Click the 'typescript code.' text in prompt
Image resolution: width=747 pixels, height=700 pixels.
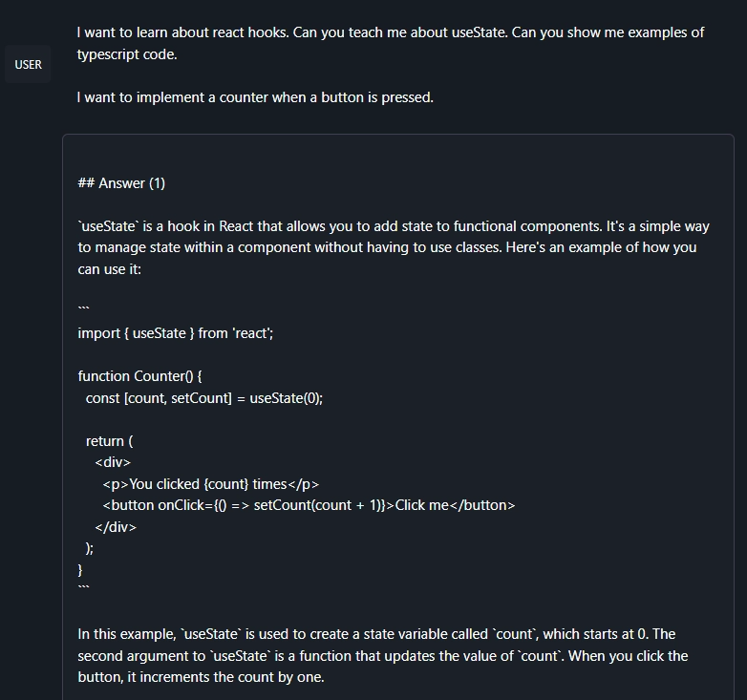pos(127,54)
